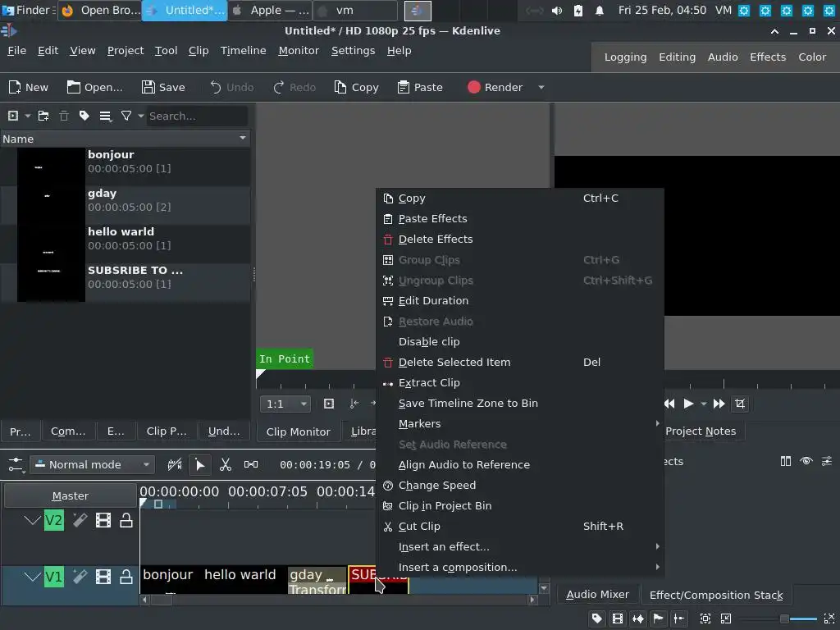Select the spacer tool in timeline toolbar
Image resolution: width=840 pixels, height=630 pixels.
[x=251, y=464]
